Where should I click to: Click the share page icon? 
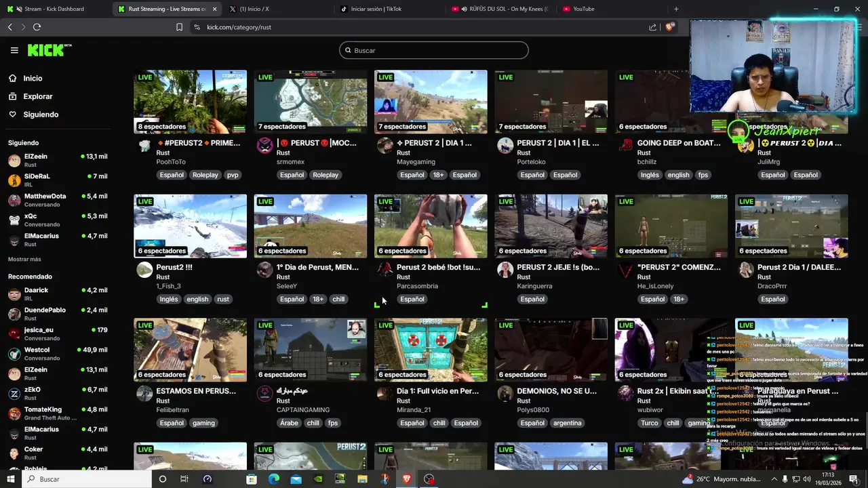652,27
